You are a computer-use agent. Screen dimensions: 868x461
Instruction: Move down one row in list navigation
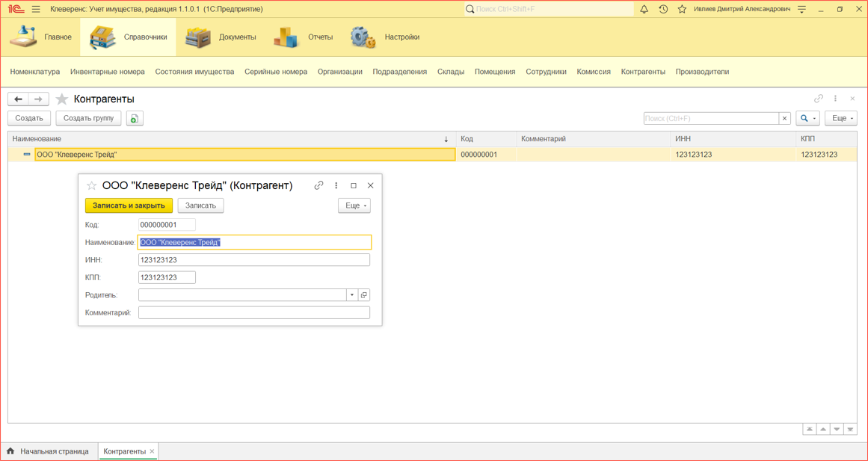837,429
